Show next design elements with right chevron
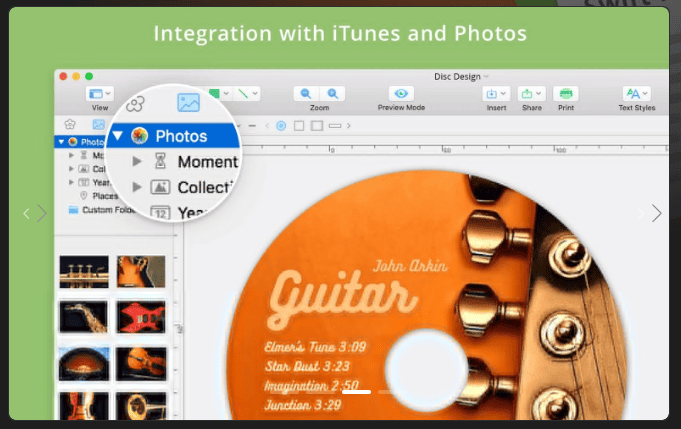 click(x=348, y=126)
